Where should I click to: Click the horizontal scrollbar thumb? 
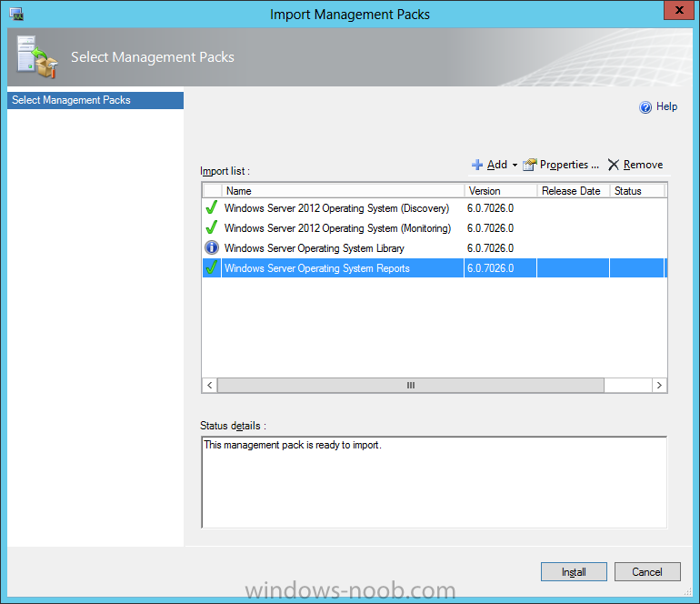(x=411, y=385)
